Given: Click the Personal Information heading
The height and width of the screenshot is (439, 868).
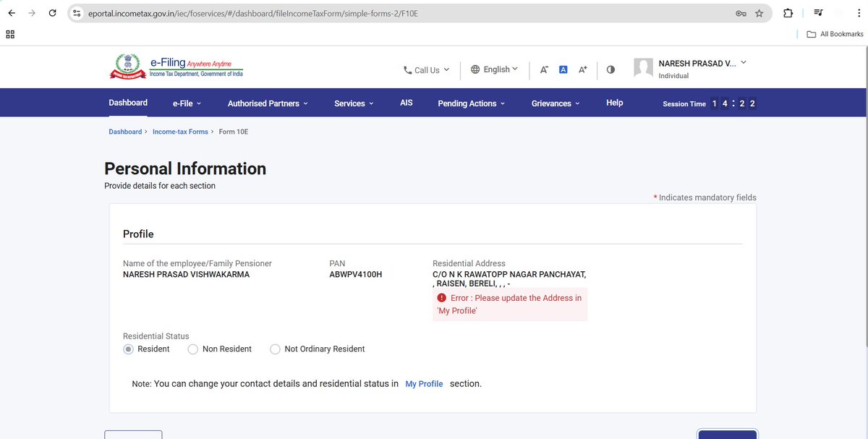Looking at the screenshot, I should [185, 169].
